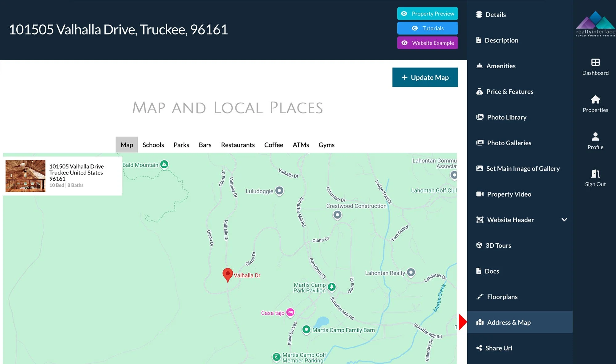Screen dimensions: 616x364
Task: Open the Dashboard from the far-right panel
Action: pyautogui.click(x=595, y=66)
